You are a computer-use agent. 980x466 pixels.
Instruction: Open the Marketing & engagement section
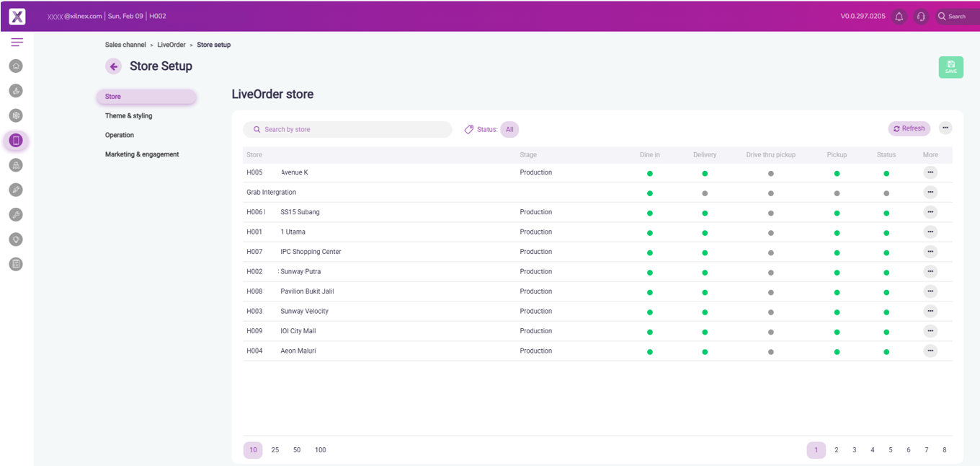(x=142, y=154)
